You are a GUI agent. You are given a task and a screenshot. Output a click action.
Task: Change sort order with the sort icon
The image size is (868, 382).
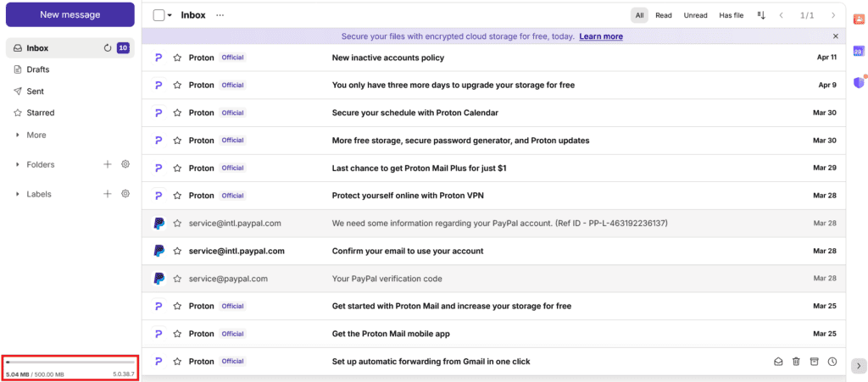click(760, 15)
